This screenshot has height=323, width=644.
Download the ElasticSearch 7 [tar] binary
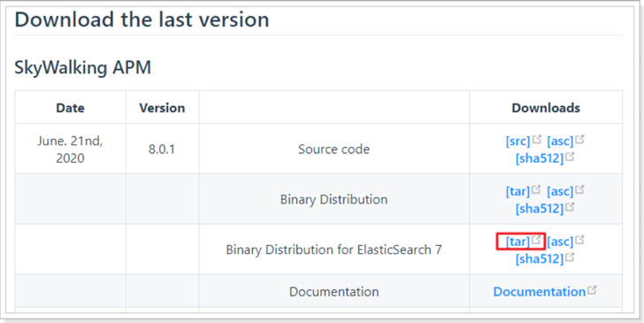[x=517, y=242]
